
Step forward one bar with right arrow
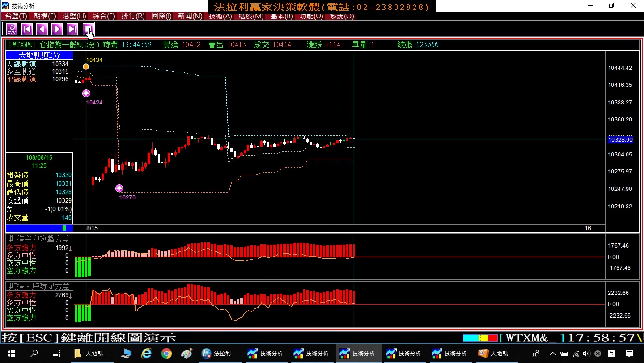pos(57,29)
